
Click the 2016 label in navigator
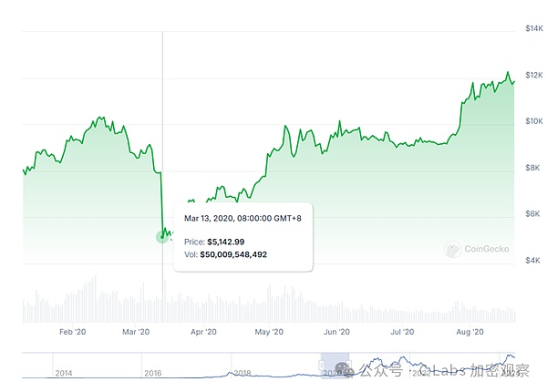click(153, 373)
